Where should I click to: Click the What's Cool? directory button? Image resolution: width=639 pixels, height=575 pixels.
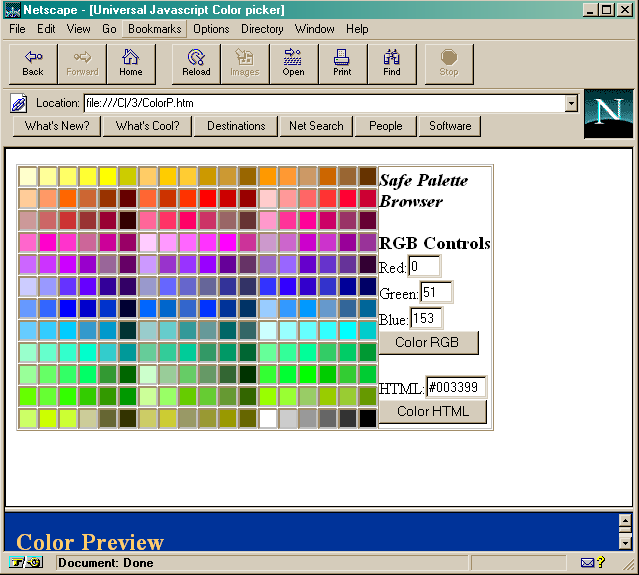[147, 126]
